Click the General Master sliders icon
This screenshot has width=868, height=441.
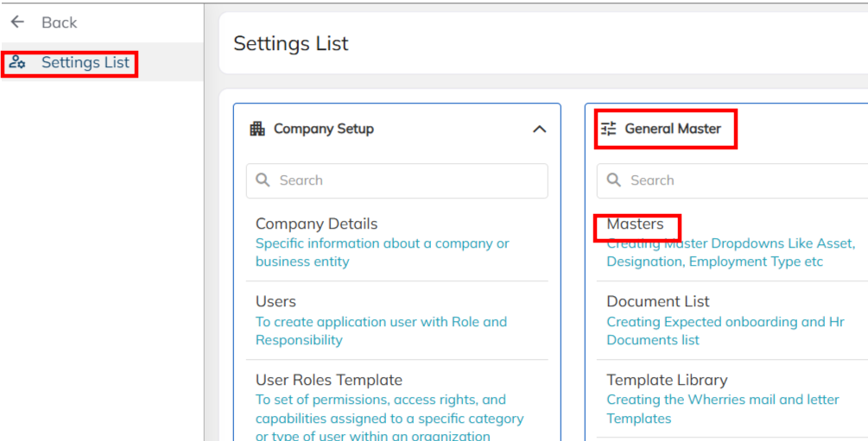[x=609, y=129]
